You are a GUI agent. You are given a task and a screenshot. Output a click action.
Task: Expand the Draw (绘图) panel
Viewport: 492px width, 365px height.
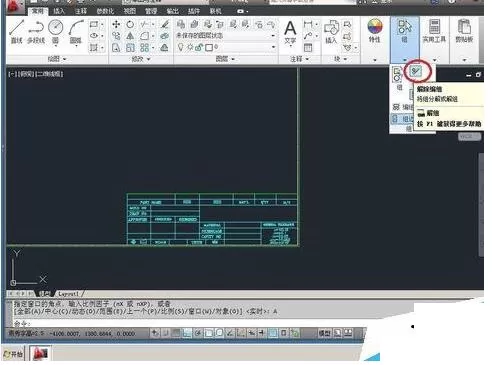click(57, 59)
